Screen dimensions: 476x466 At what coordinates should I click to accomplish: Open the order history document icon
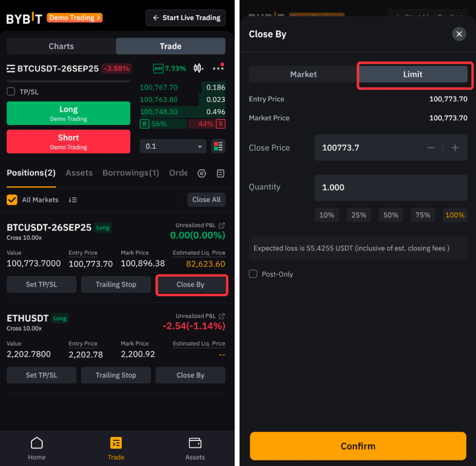221,174
